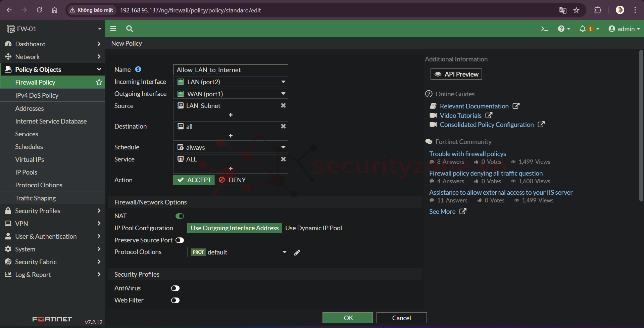Open the Addresses menu item
The width and height of the screenshot is (644, 328).
[x=30, y=108]
